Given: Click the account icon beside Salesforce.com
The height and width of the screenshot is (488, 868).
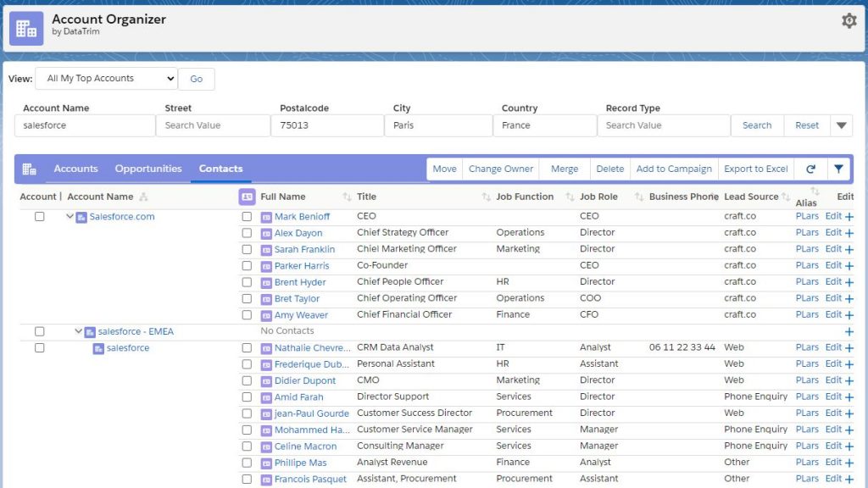Looking at the screenshot, I should (81, 218).
